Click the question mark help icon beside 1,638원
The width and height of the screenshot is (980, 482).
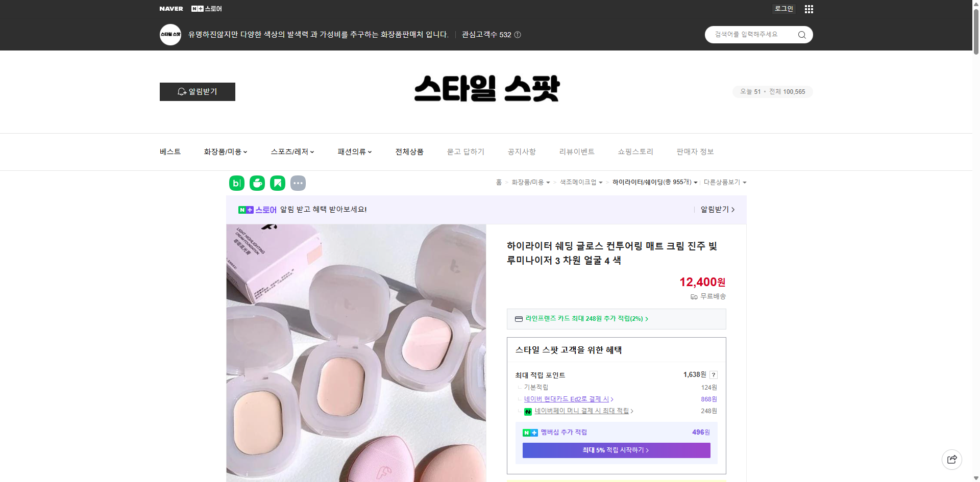(x=713, y=374)
